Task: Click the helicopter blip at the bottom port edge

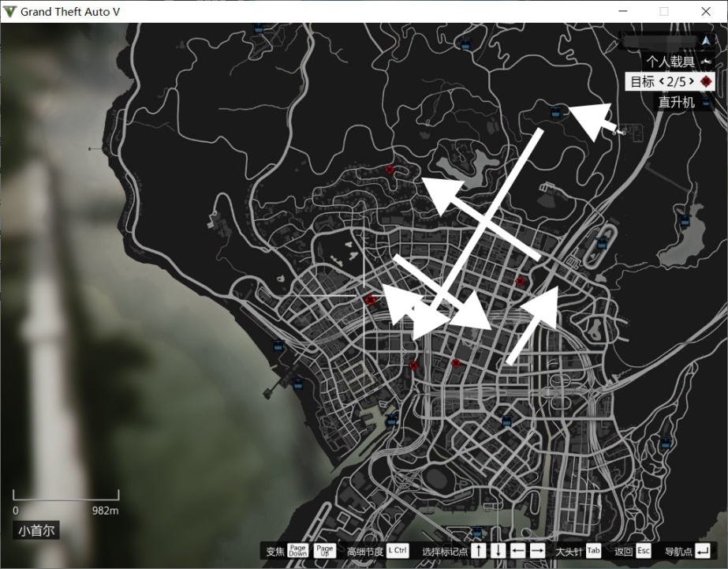Action: (x=476, y=533)
